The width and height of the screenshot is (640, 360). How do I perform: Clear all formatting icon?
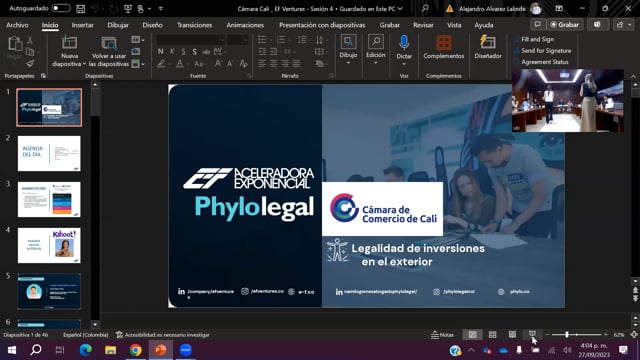(243, 64)
